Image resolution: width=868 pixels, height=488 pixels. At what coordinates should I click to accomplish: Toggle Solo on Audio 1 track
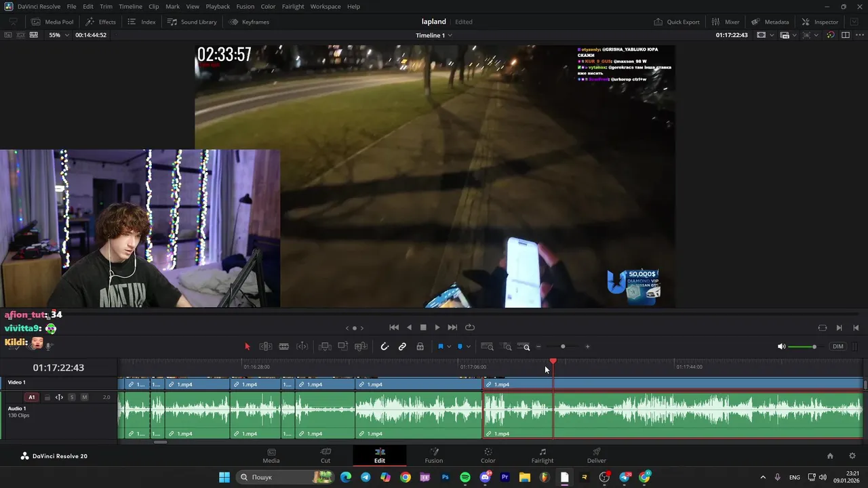point(71,397)
